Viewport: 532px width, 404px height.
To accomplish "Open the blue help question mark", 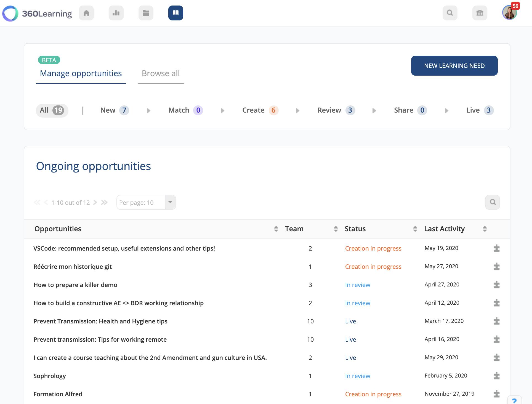I will point(514,401).
